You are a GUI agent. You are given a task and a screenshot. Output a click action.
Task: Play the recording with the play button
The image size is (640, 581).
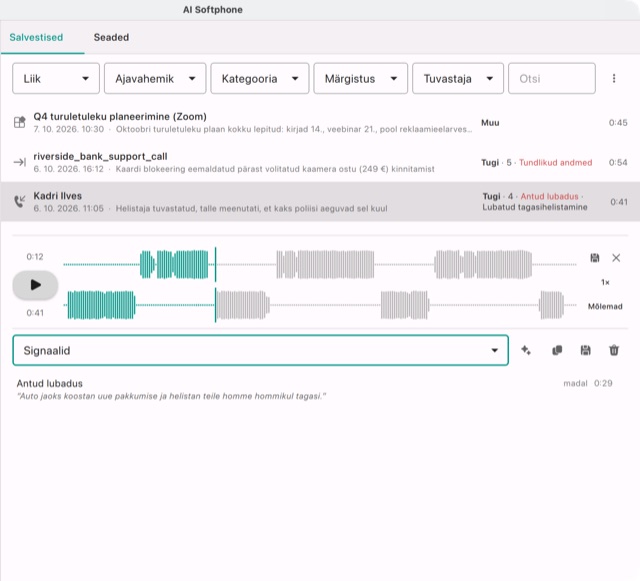point(35,285)
